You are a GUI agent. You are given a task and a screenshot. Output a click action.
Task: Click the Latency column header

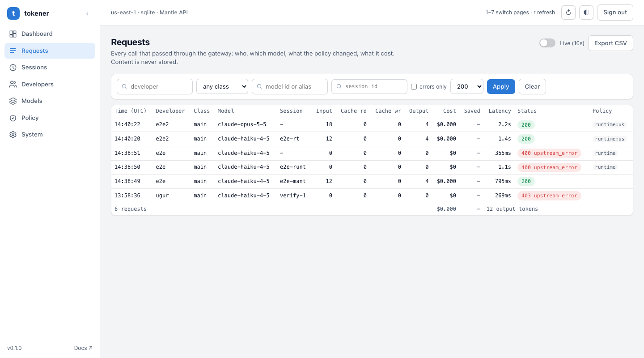[500, 111]
